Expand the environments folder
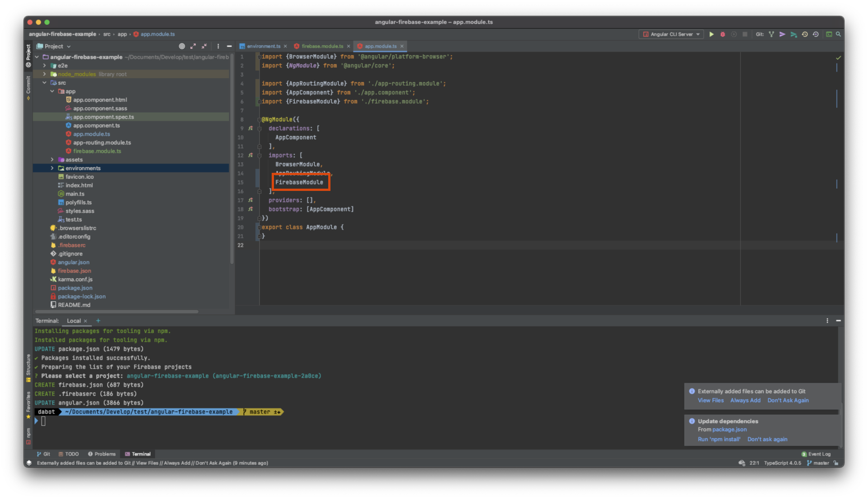 (x=52, y=168)
